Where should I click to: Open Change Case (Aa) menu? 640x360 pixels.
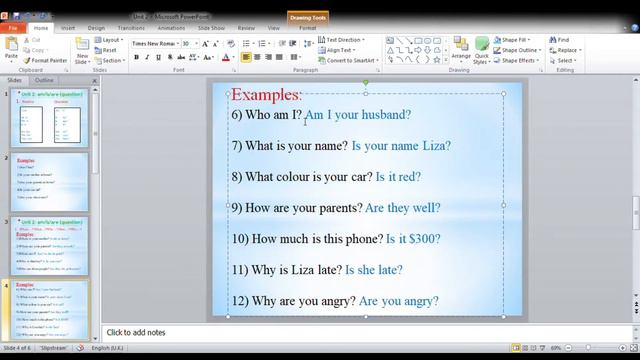click(208, 58)
